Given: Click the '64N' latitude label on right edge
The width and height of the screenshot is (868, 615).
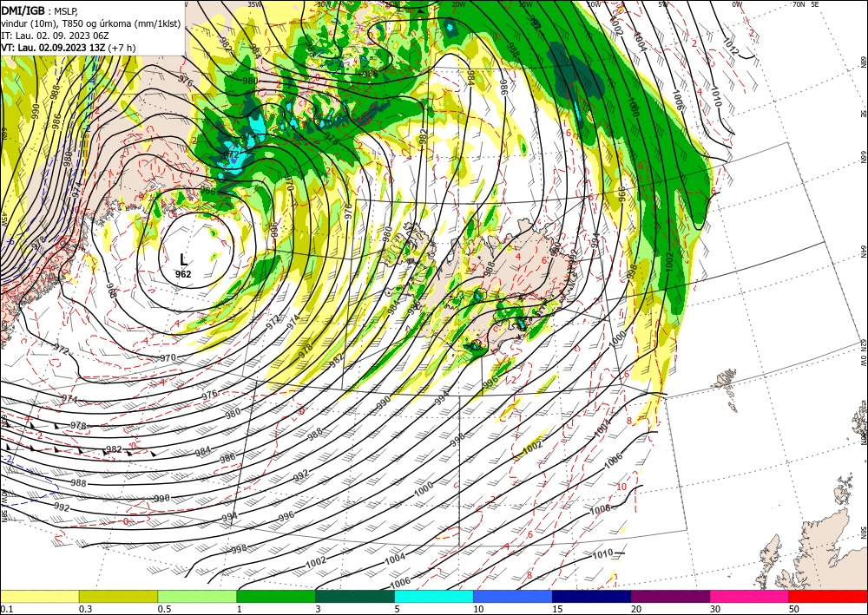Looking at the screenshot, I should [863, 251].
